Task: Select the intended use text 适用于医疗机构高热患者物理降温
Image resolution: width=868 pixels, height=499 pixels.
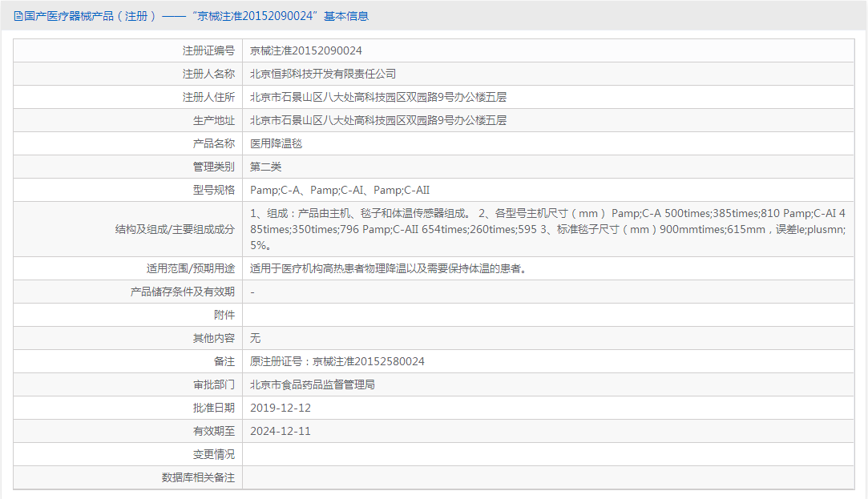Action: point(388,269)
